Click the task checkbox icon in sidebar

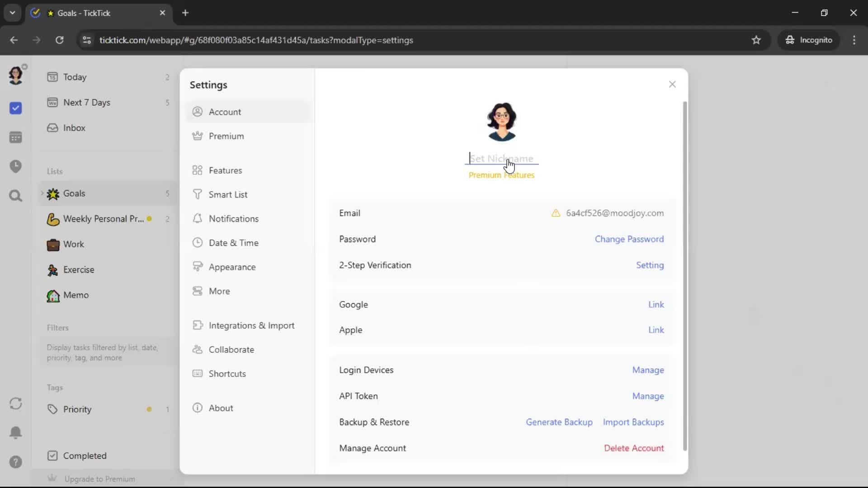pyautogui.click(x=15, y=108)
